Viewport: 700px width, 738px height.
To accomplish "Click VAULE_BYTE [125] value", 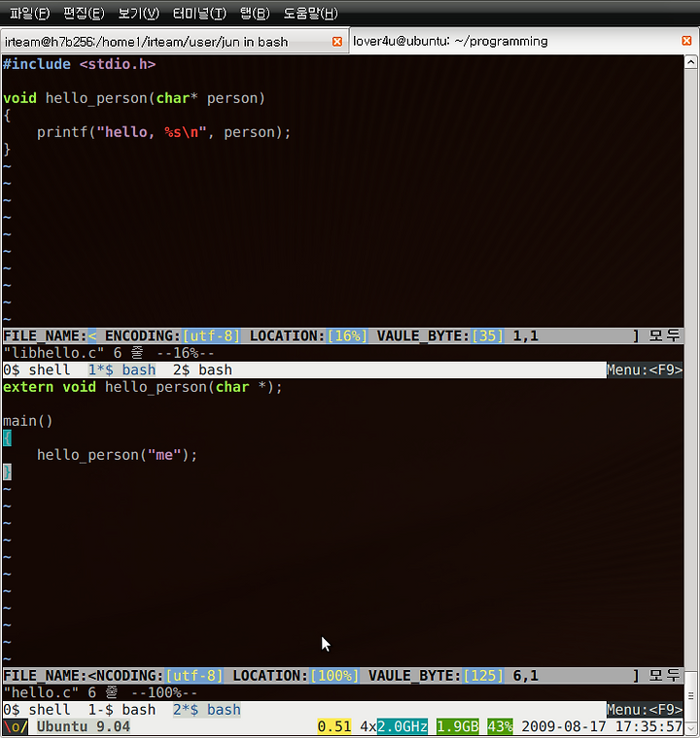I will click(x=483, y=676).
